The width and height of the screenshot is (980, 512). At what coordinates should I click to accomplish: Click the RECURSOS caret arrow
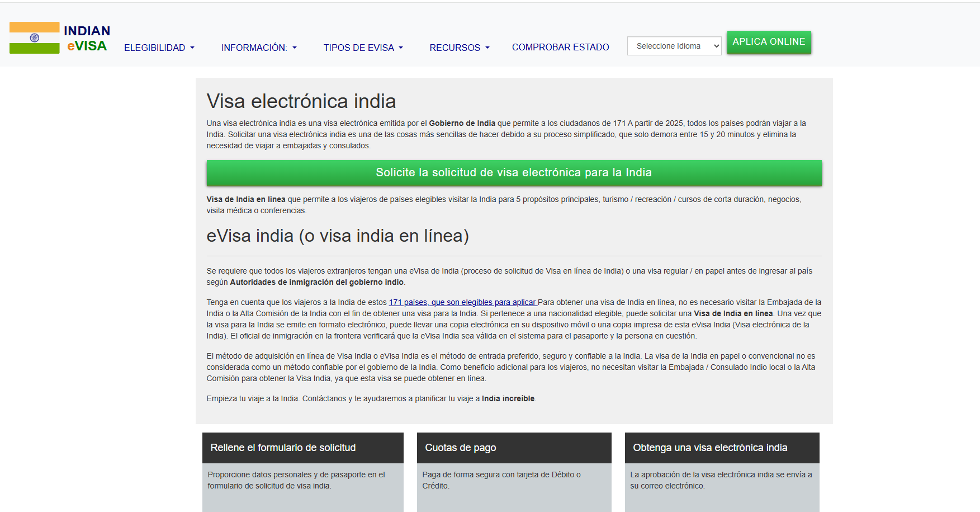click(487, 48)
